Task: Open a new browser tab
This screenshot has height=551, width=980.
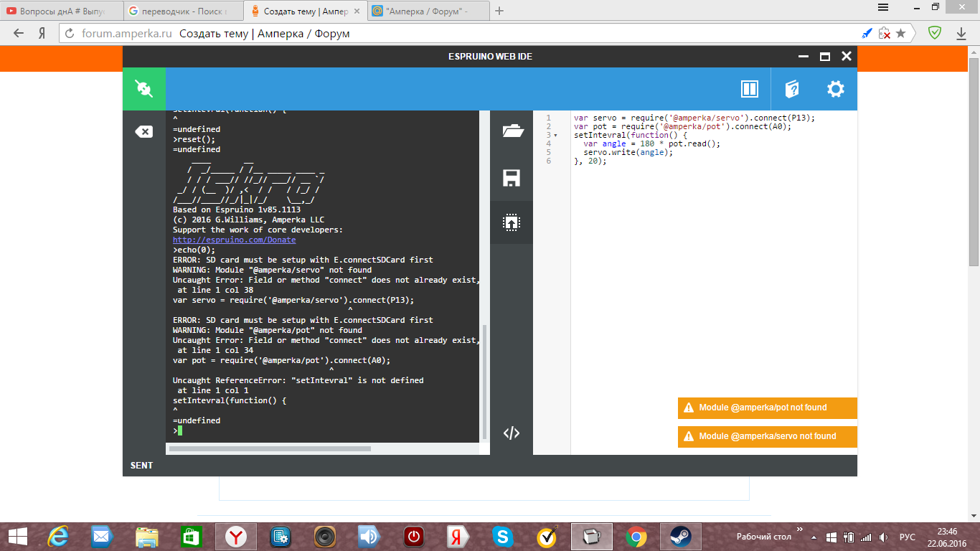Action: click(500, 11)
